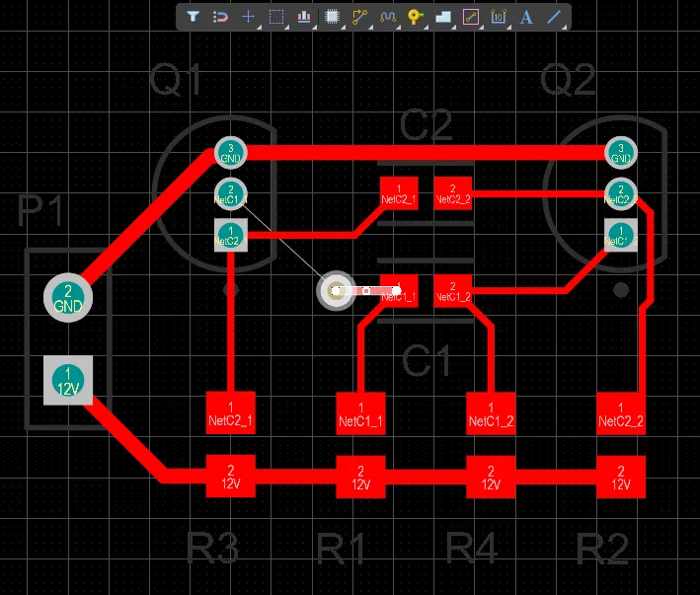Select the Place Polygon Pour tool
The image size is (700, 595).
[443, 17]
